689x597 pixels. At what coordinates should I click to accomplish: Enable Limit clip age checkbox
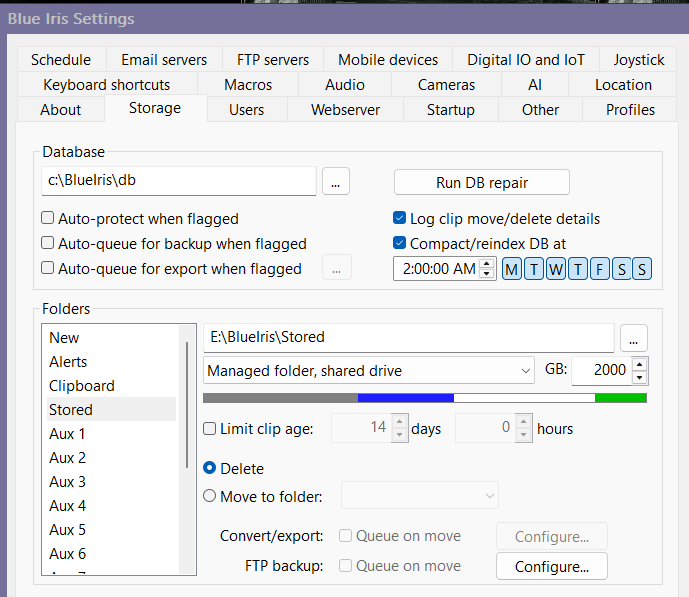[210, 429]
